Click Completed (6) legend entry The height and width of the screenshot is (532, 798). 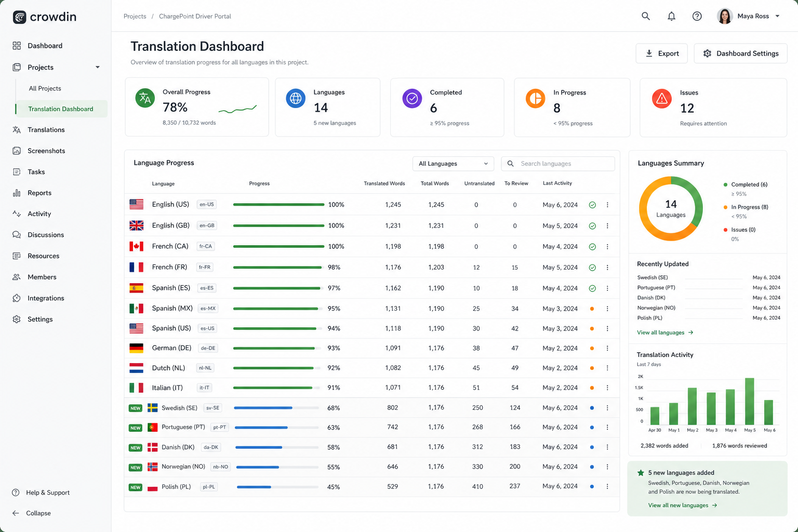746,185
